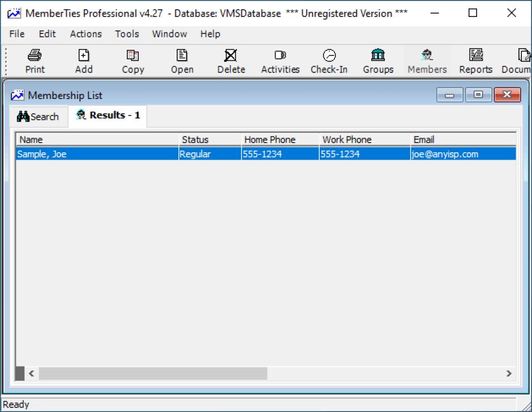Open the Tools menu

pyautogui.click(x=127, y=34)
